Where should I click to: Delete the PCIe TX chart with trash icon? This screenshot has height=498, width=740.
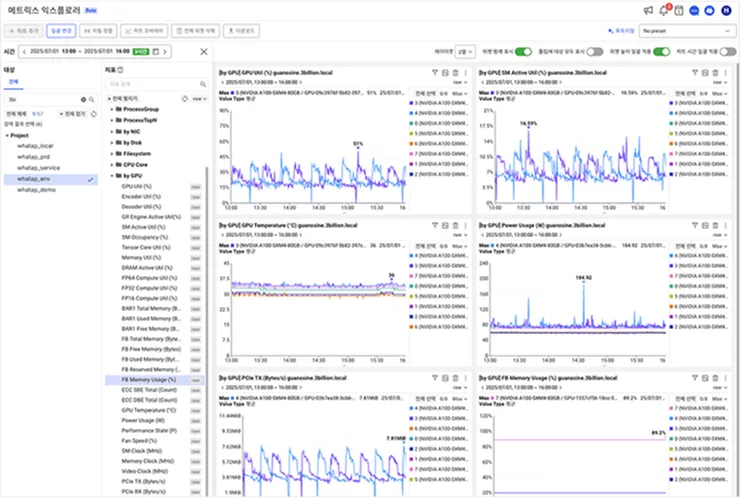(x=455, y=378)
